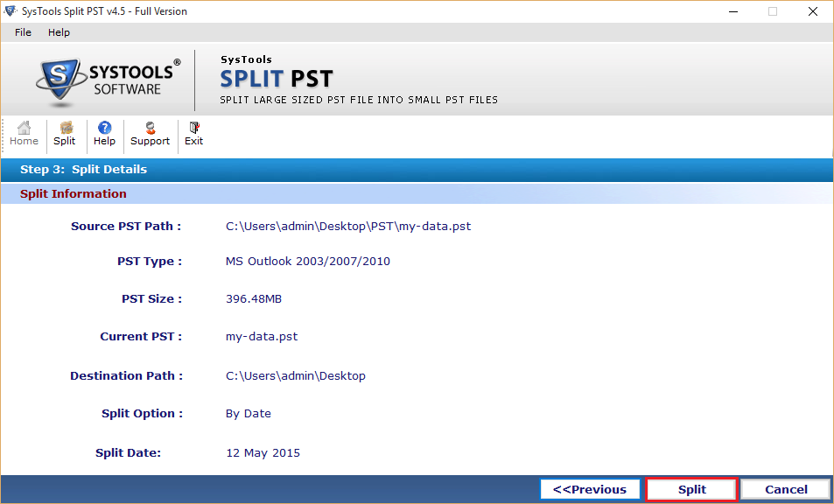The width and height of the screenshot is (834, 504).
Task: Click the Destination Path label
Action: pyautogui.click(x=127, y=376)
